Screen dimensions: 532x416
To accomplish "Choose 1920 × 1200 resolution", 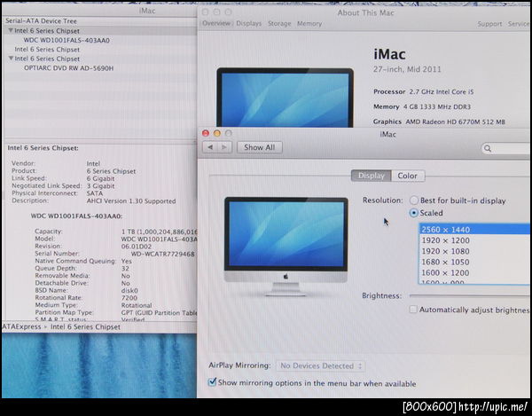I will [474, 240].
